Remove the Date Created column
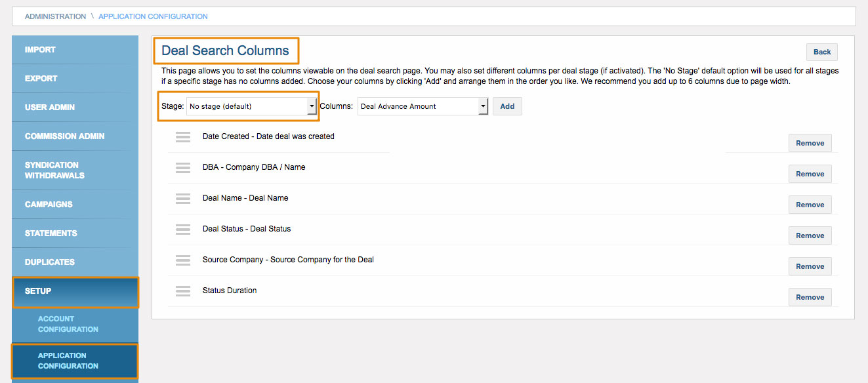Screen dimensions: 868x383 (810, 143)
